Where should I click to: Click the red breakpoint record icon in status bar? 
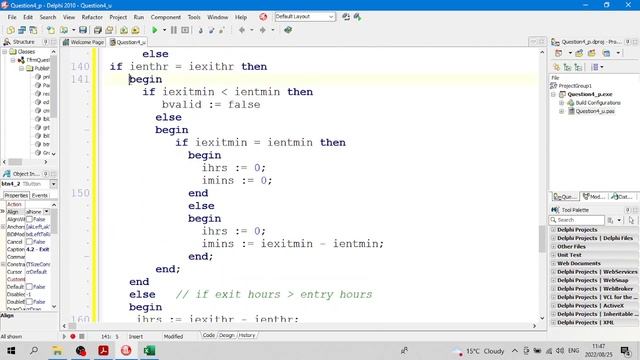[x=73, y=336]
